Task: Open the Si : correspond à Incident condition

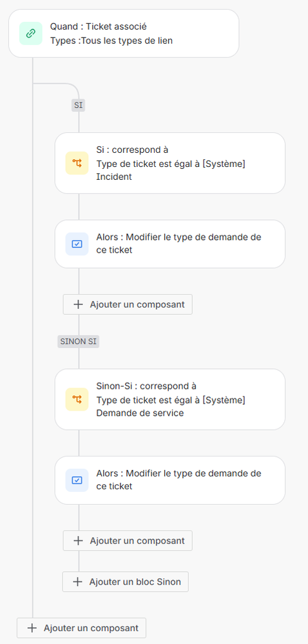Action: 170,163
